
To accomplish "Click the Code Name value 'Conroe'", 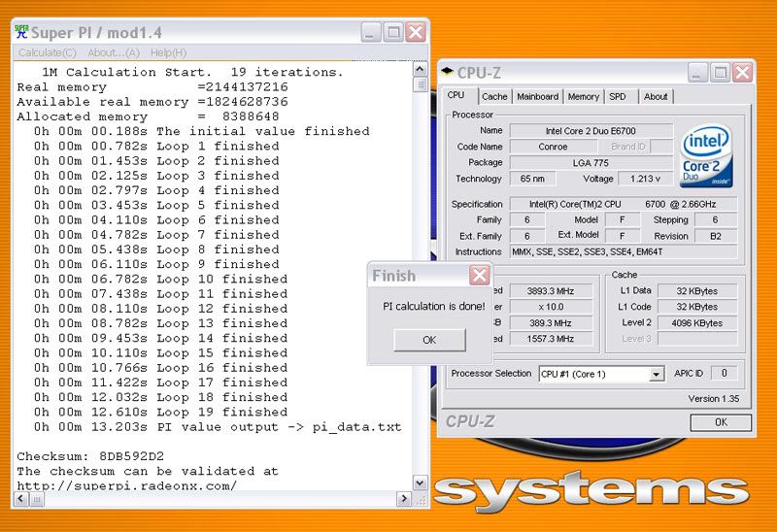I will tap(553, 147).
